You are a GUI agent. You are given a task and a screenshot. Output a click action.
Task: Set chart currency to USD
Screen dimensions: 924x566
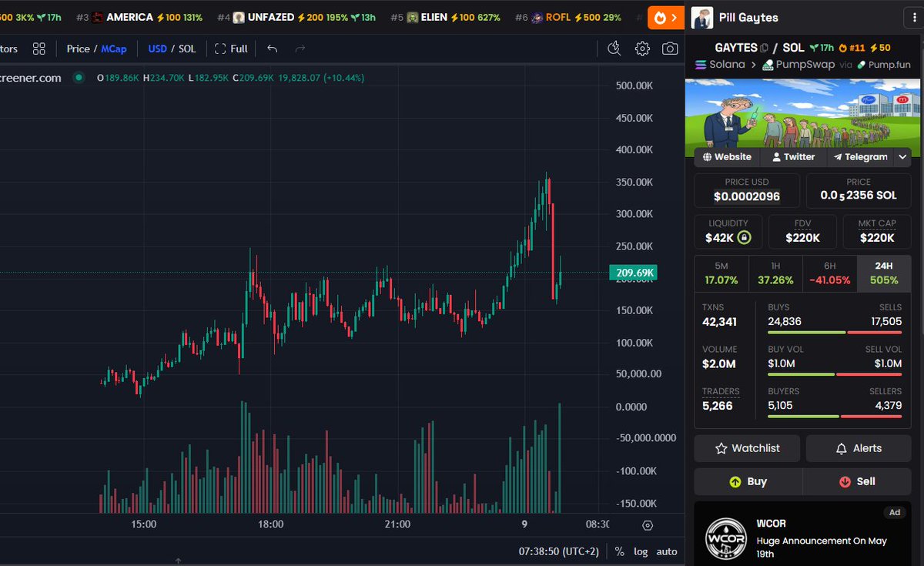click(x=157, y=49)
